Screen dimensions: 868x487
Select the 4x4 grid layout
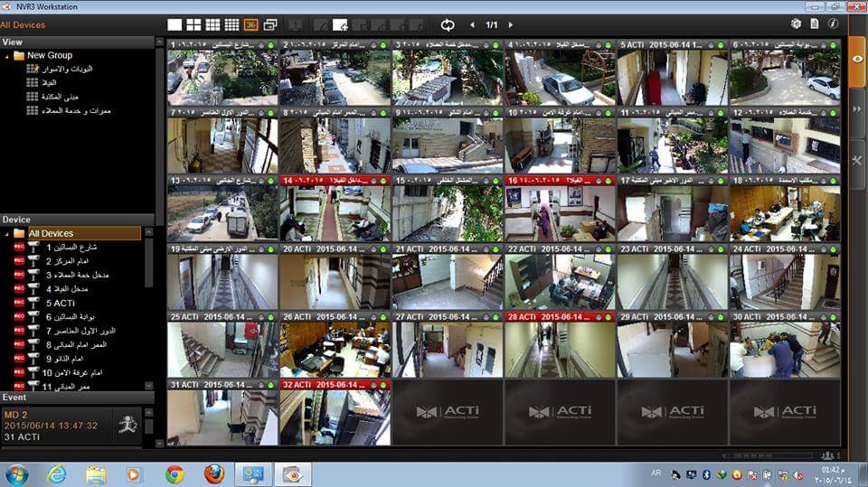[x=232, y=24]
